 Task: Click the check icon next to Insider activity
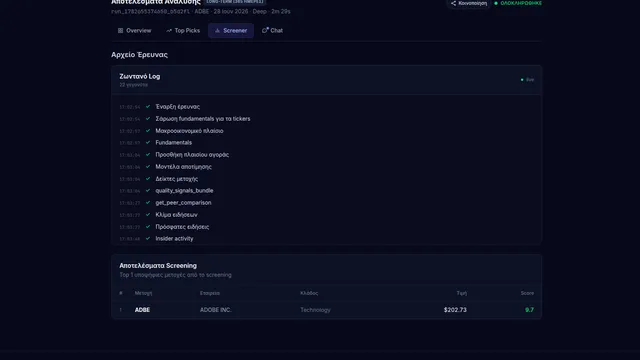pyautogui.click(x=148, y=238)
